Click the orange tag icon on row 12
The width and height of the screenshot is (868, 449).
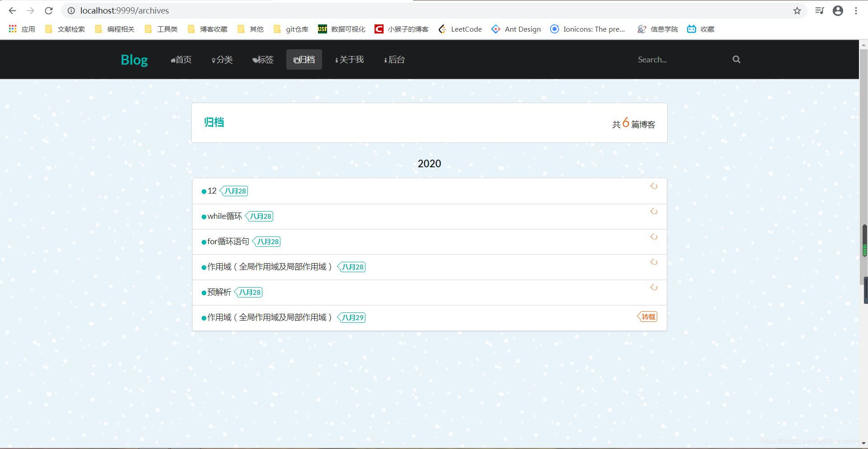point(654,186)
